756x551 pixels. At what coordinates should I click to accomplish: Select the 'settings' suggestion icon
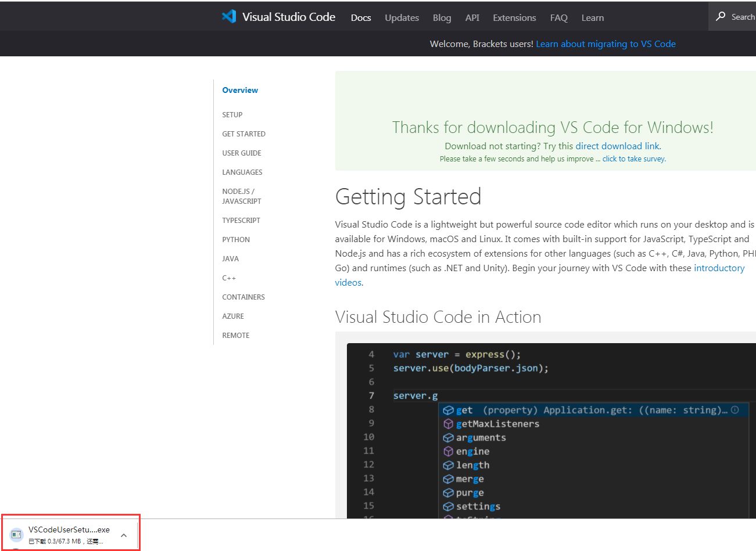tap(448, 506)
